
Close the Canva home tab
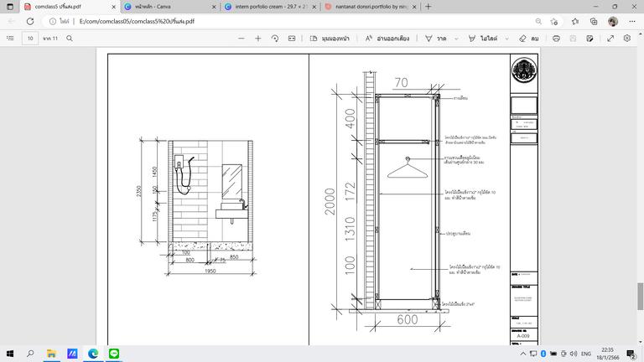point(214,7)
